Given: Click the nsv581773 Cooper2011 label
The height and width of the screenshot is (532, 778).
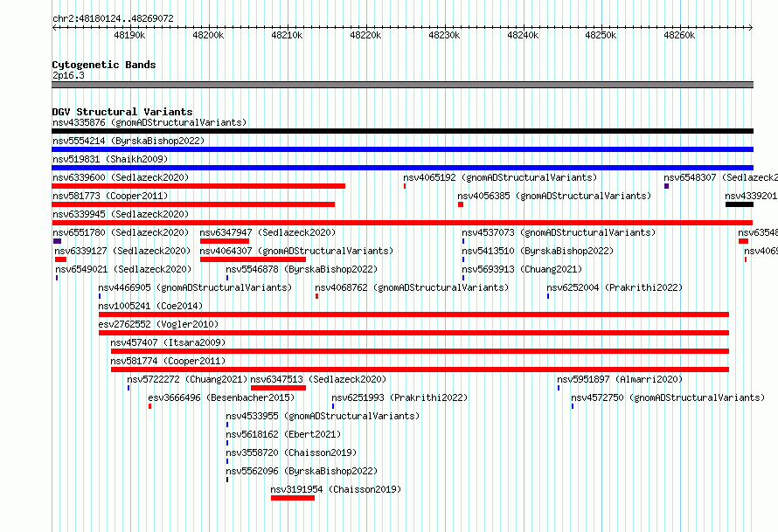Looking at the screenshot, I should (x=110, y=196).
